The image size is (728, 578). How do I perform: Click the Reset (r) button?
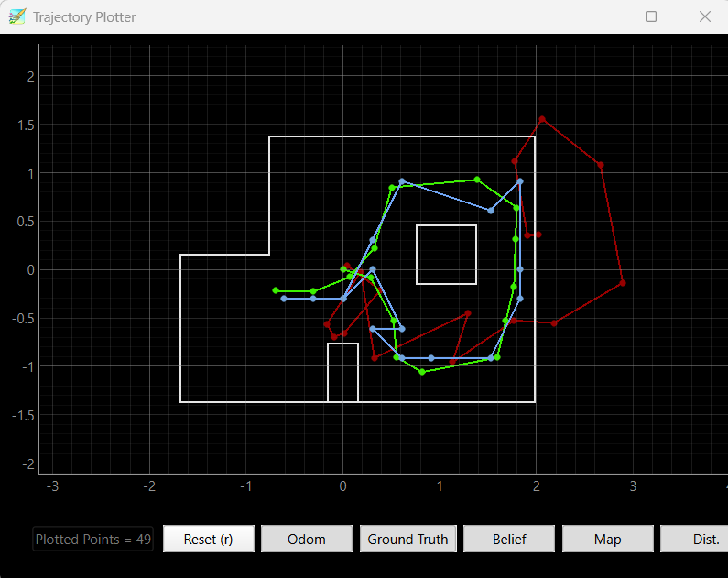209,539
